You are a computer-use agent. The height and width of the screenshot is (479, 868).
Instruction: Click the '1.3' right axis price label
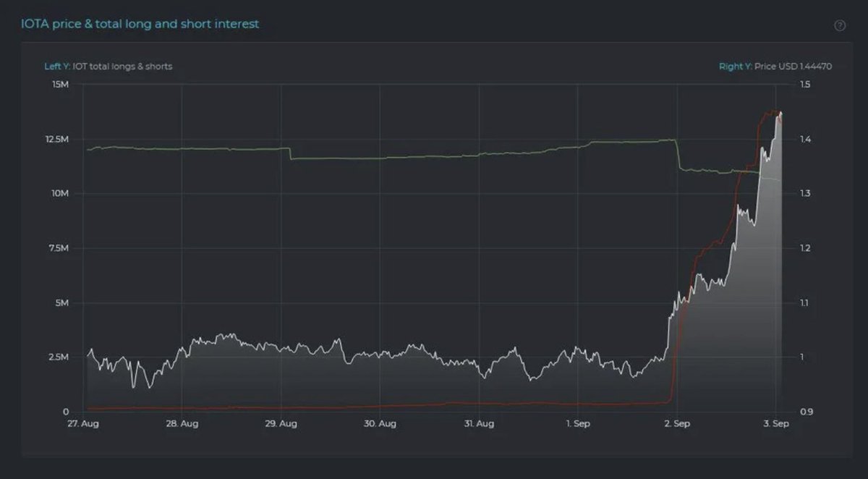(x=805, y=193)
